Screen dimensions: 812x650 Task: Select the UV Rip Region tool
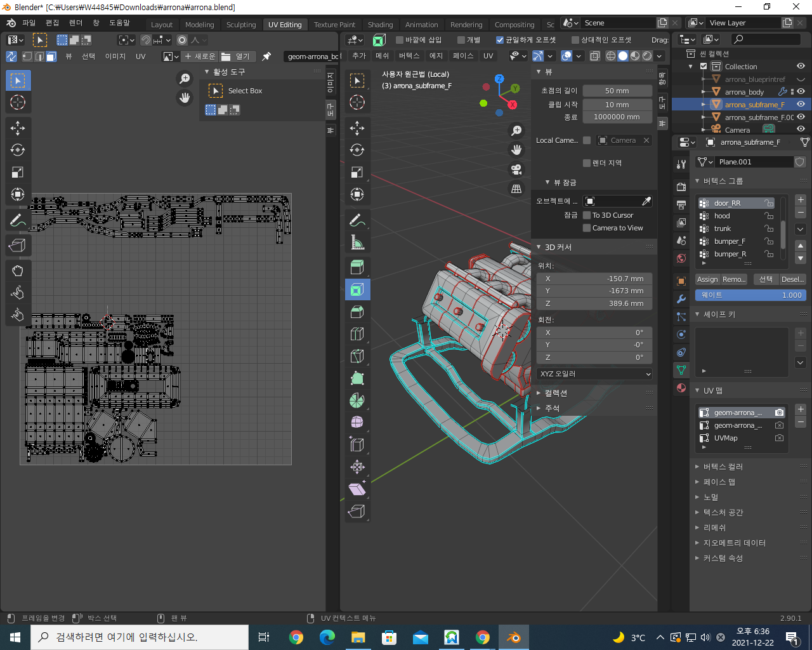click(x=18, y=245)
